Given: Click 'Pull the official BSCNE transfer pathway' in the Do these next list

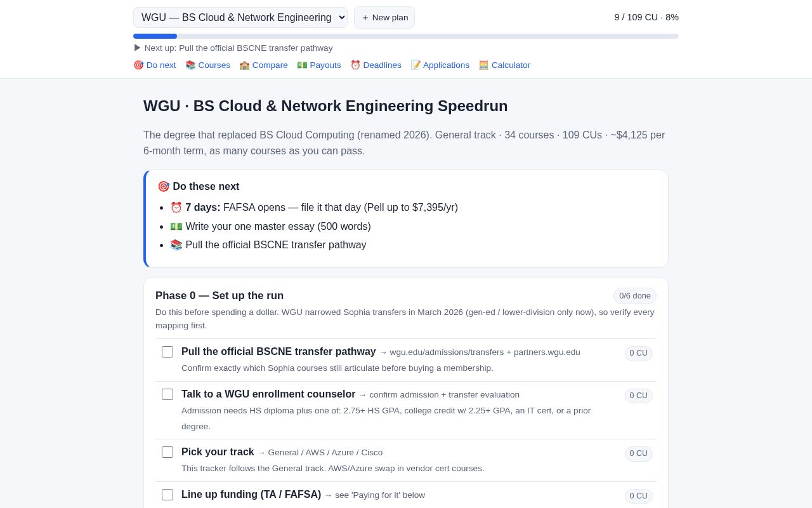Looking at the screenshot, I should pos(268,245).
